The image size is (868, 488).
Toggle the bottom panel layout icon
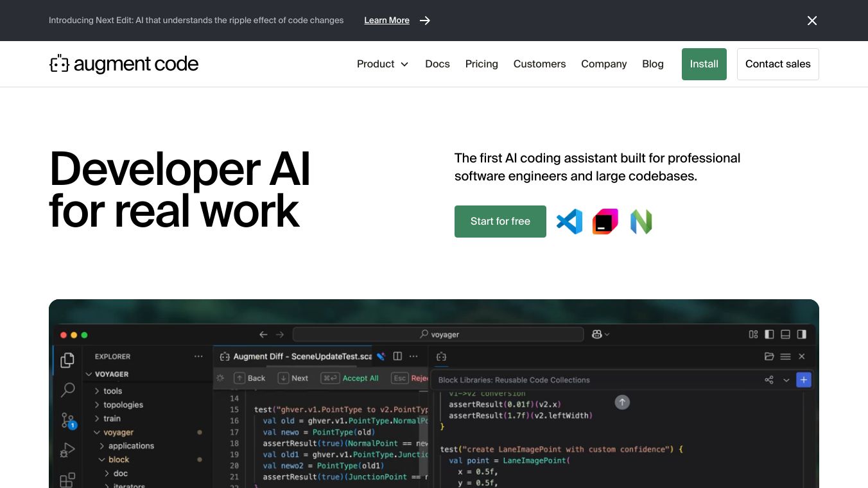pos(785,335)
